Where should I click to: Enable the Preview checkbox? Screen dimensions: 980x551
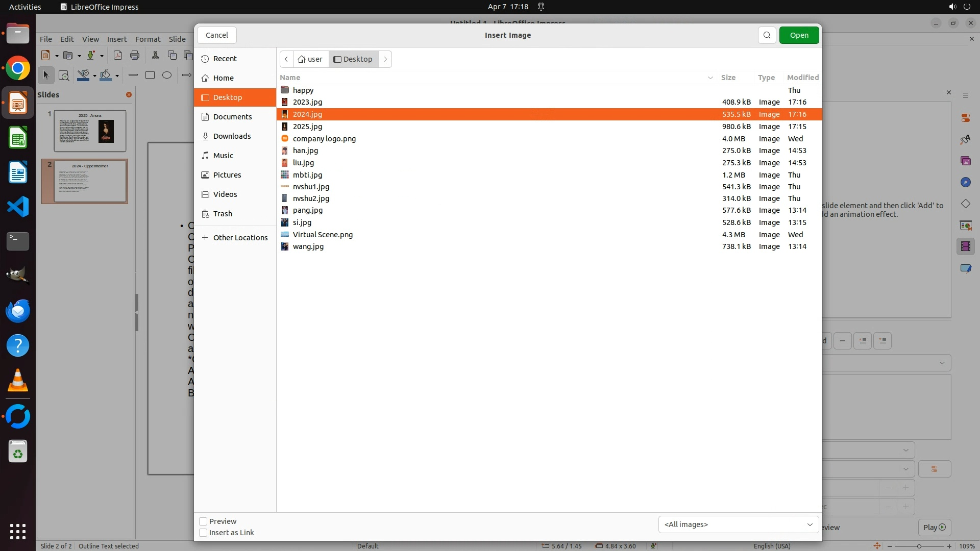coord(203,521)
